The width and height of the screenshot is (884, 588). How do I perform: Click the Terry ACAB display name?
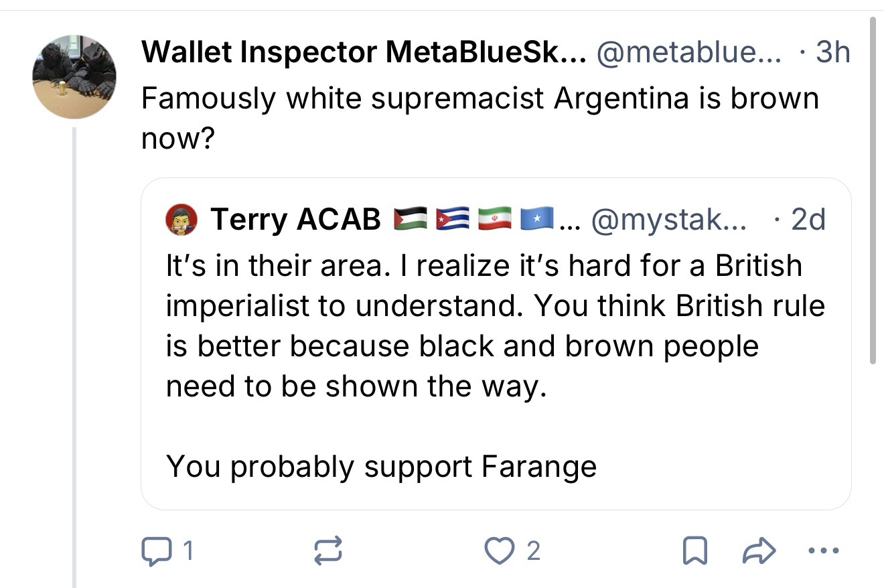click(295, 219)
